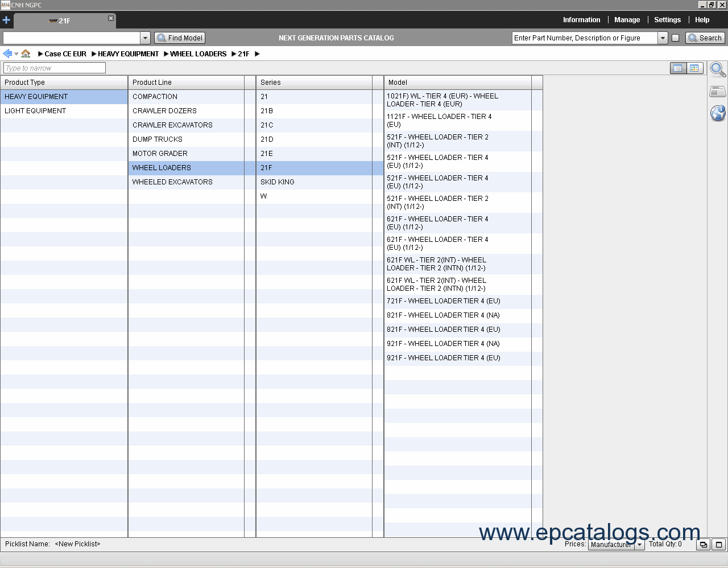
Task: Open a new tab with plus icon
Action: [x=6, y=20]
